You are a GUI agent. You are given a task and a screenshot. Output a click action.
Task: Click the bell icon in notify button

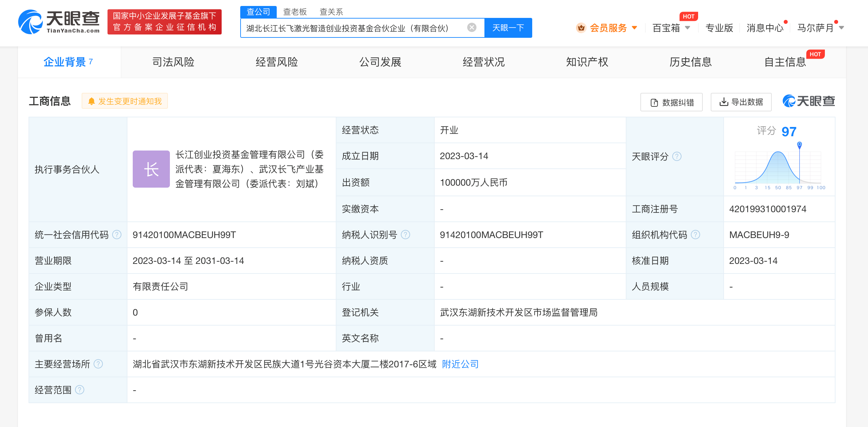pyautogui.click(x=91, y=101)
